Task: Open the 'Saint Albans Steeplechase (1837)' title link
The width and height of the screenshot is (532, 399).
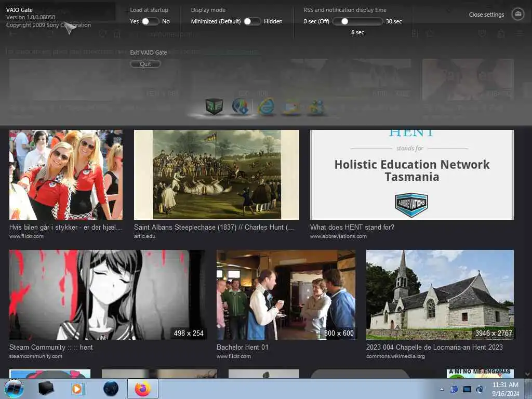Action: click(x=214, y=228)
